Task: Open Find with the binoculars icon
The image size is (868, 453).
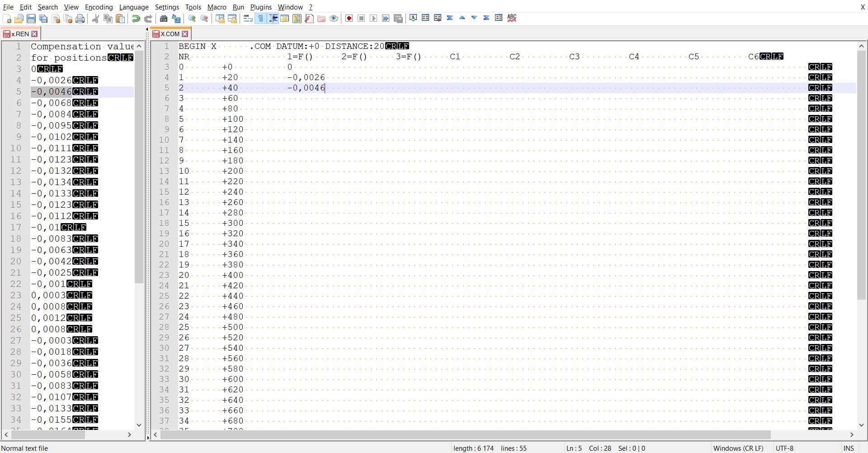Action: pos(164,19)
